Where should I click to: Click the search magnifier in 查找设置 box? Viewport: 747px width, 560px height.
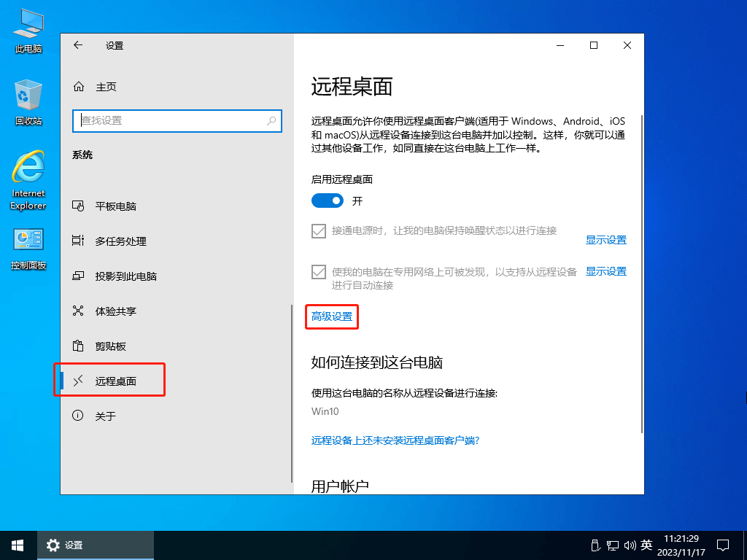pyautogui.click(x=271, y=121)
